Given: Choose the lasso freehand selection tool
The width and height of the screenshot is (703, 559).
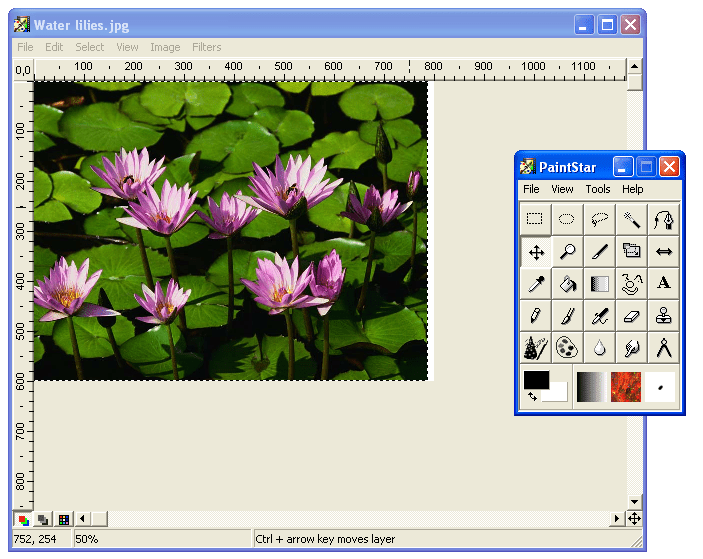Looking at the screenshot, I should 600,219.
